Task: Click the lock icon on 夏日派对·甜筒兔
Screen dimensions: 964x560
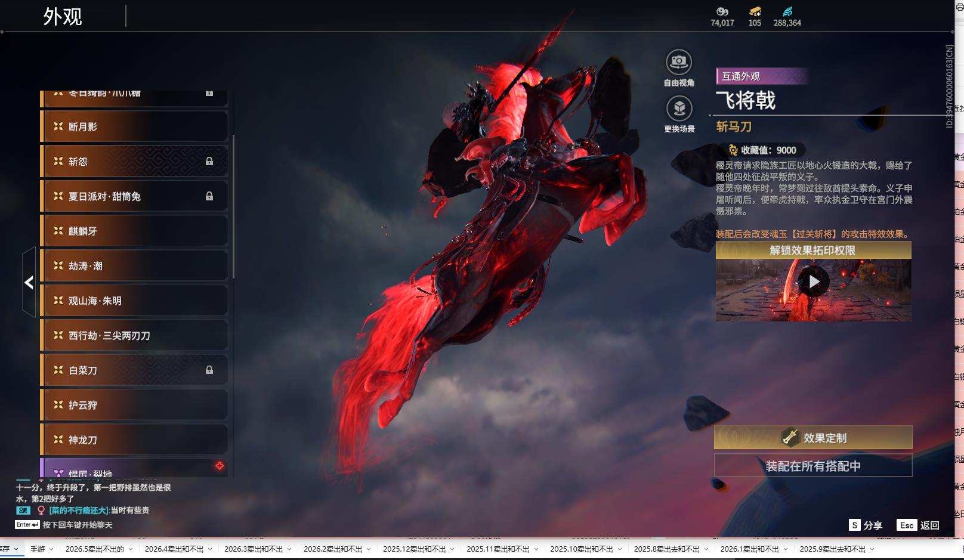Action: (x=209, y=196)
